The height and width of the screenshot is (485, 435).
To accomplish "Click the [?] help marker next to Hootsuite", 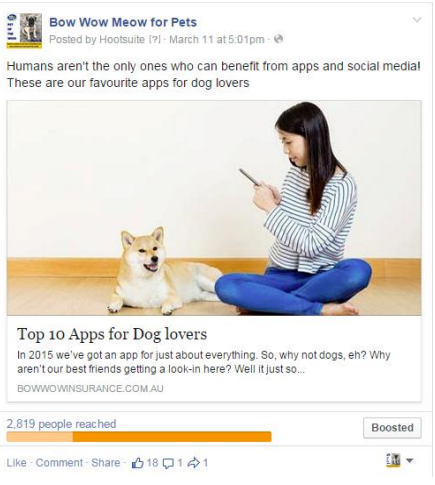I will (x=154, y=39).
